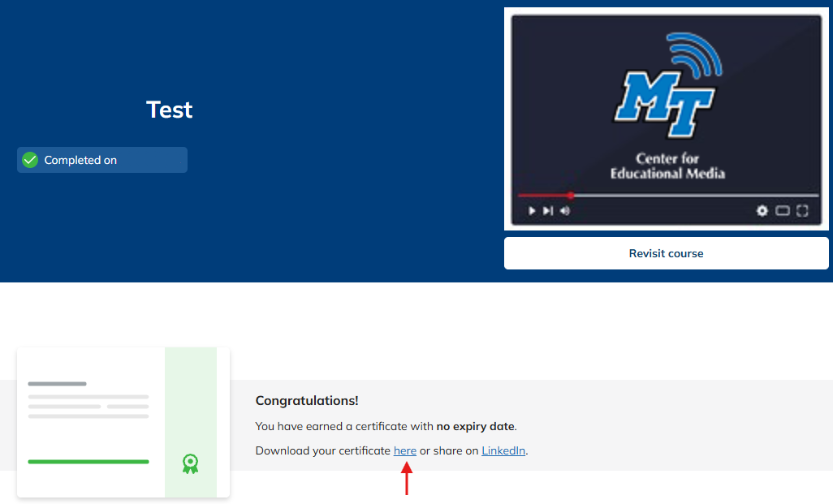Viewport: 833px width, 504px height.
Task: Click the fullscreen icon on the video thumbnail
Action: click(x=802, y=211)
